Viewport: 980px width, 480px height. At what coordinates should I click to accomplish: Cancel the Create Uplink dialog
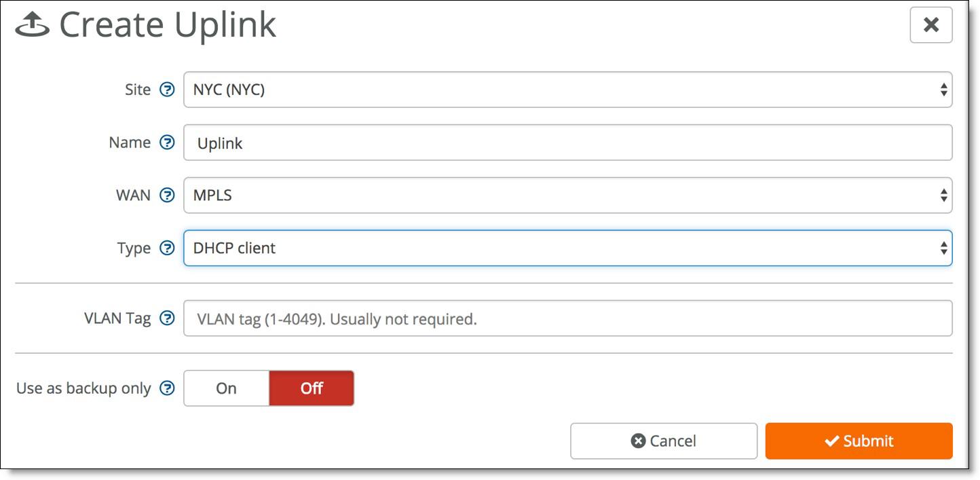(x=664, y=441)
